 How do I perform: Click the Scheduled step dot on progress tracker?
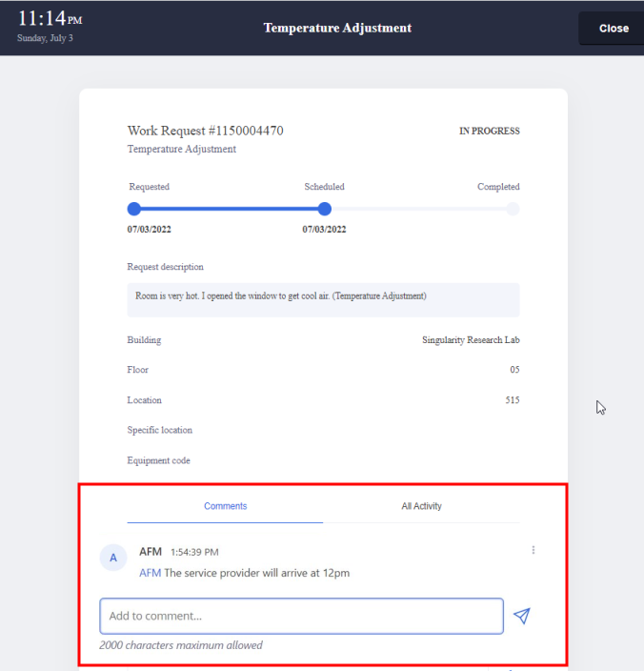[x=325, y=209]
